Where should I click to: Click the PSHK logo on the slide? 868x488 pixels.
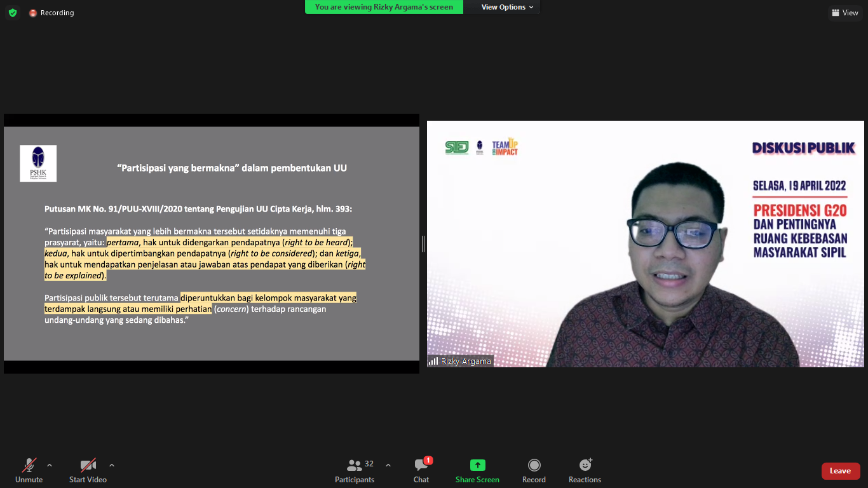click(x=38, y=163)
